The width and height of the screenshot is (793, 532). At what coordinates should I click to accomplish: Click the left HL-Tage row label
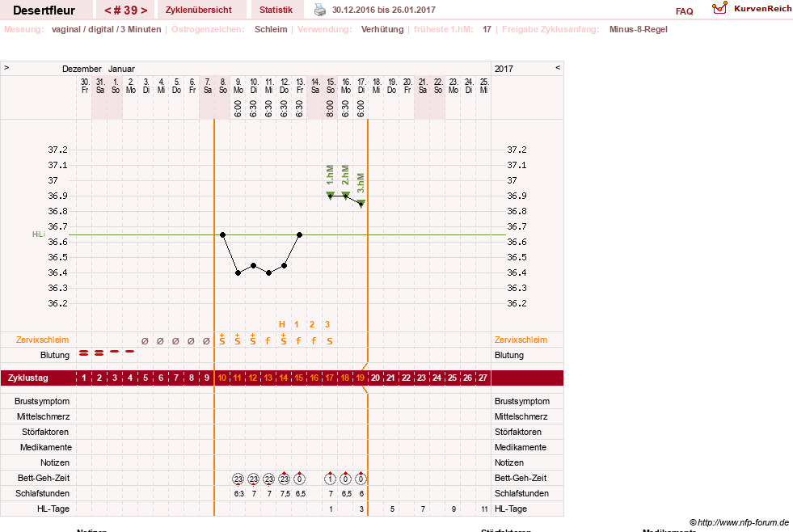click(x=53, y=509)
